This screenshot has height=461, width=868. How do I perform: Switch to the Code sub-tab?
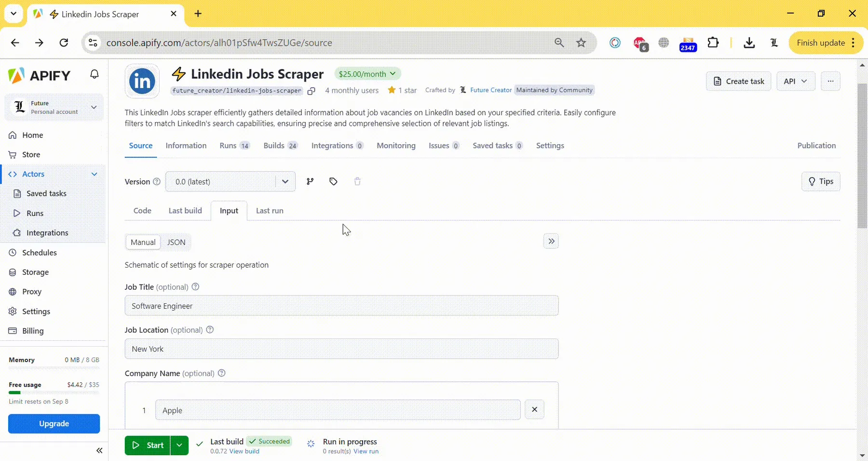pos(142,211)
